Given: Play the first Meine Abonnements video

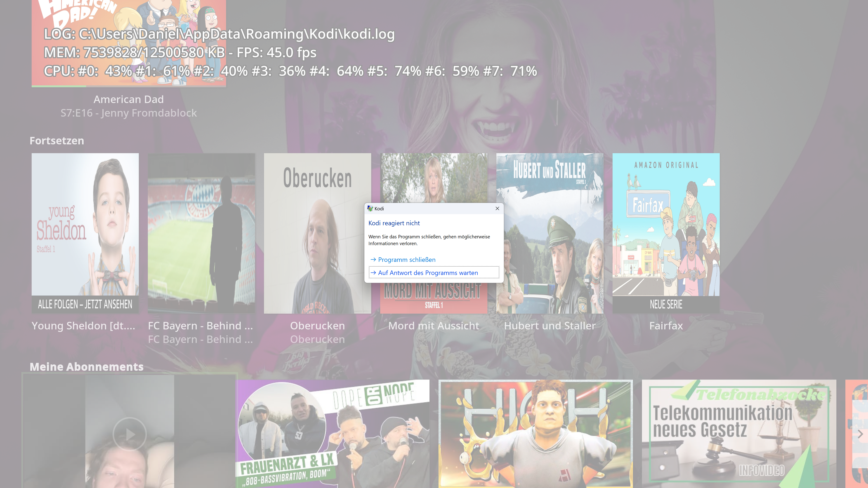Looking at the screenshot, I should point(129,434).
